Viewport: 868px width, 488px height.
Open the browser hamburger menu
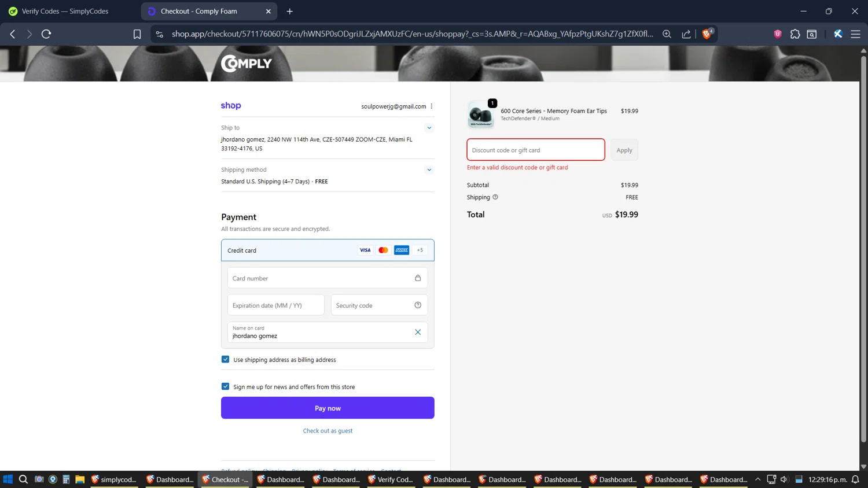pyautogui.click(x=855, y=34)
